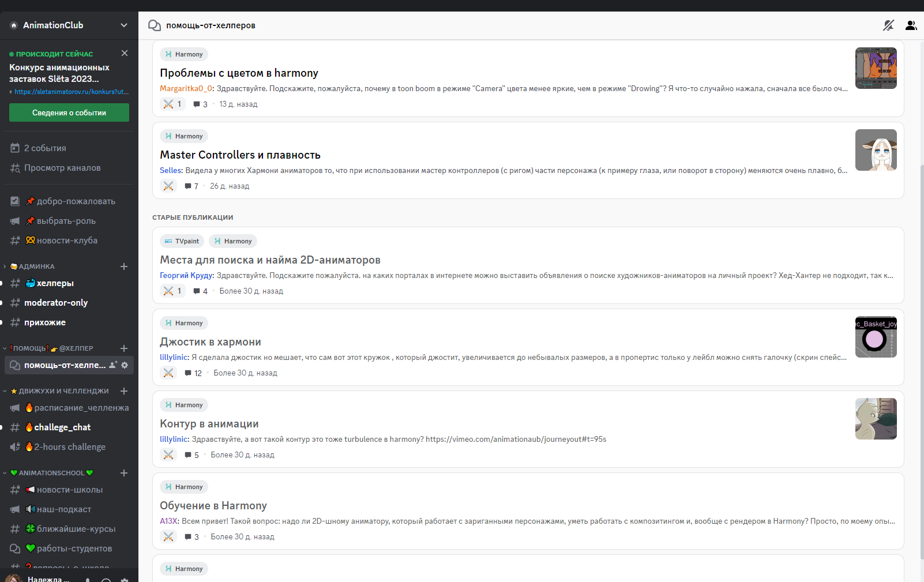Click the reaction icon on Master Controllers post
The width and height of the screenshot is (924, 582).
168,186
